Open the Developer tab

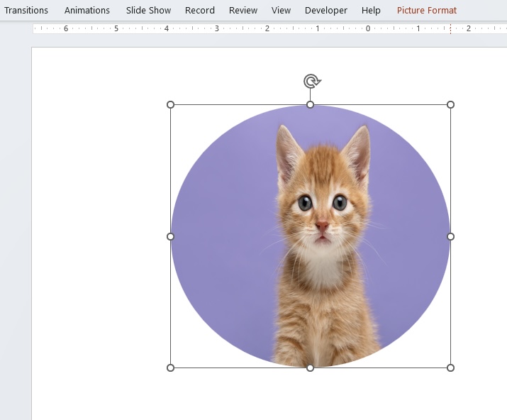click(326, 11)
